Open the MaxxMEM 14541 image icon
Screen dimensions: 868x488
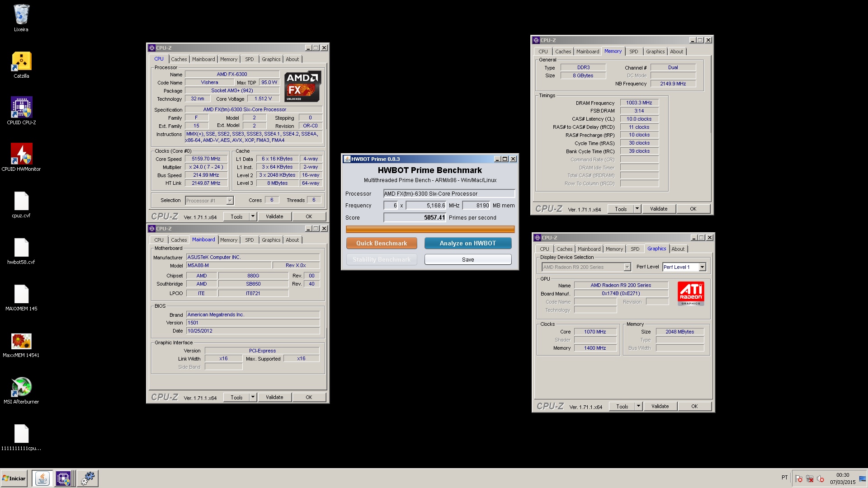coord(21,341)
